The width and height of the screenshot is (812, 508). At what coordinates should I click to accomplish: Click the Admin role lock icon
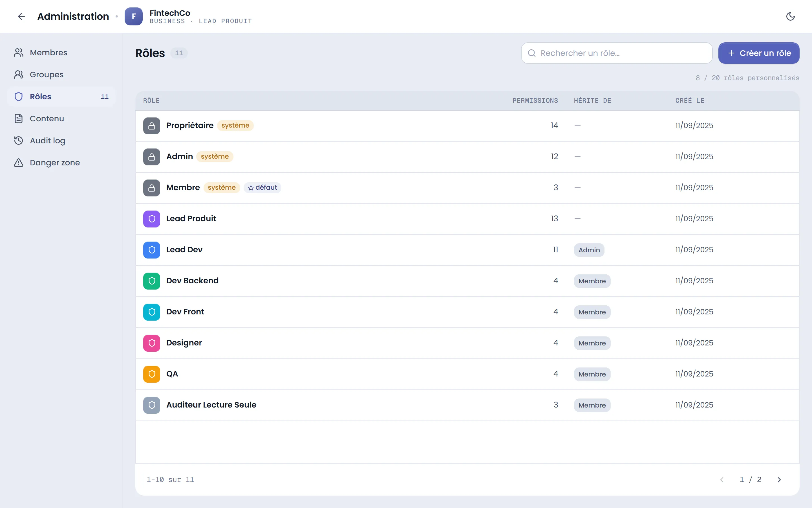pyautogui.click(x=152, y=157)
